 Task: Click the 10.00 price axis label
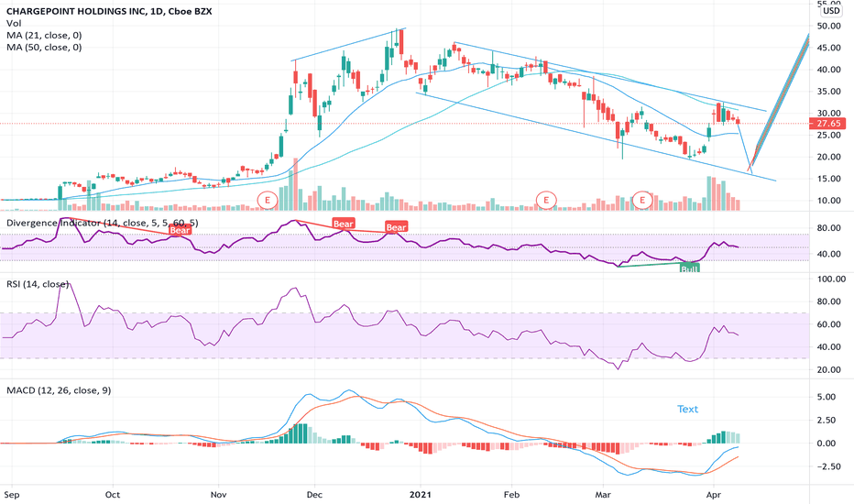coord(829,200)
